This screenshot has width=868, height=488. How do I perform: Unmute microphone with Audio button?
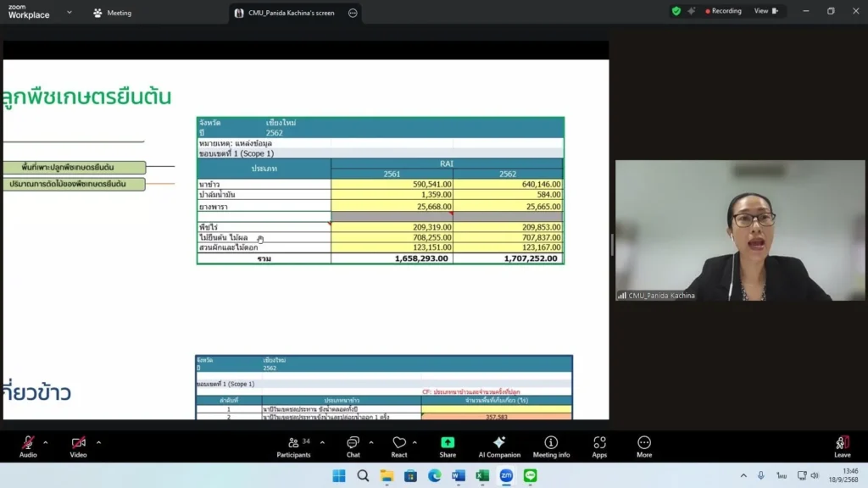(x=28, y=446)
